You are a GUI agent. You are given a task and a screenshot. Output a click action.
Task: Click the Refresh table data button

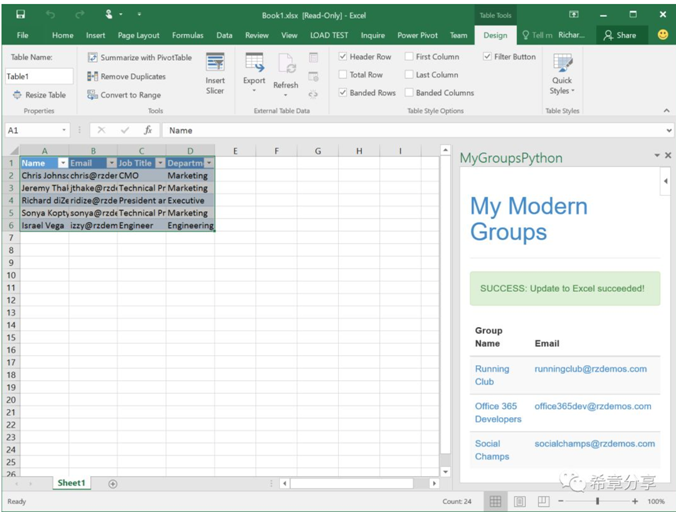285,75
